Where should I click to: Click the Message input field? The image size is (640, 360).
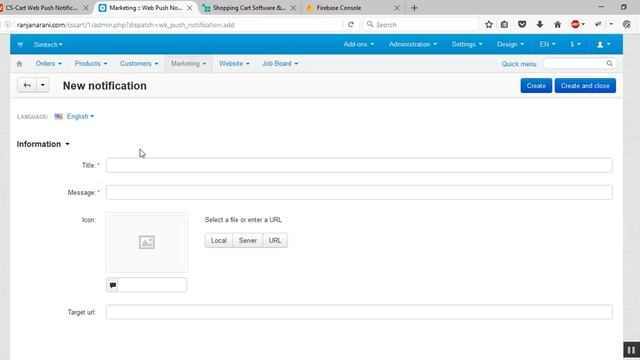coord(359,192)
